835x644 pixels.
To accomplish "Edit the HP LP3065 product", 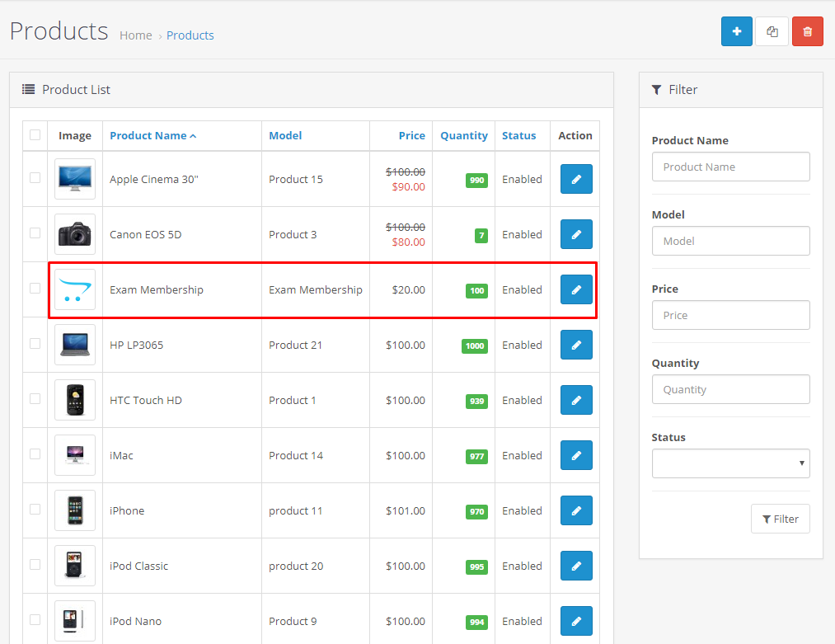I will pos(576,345).
